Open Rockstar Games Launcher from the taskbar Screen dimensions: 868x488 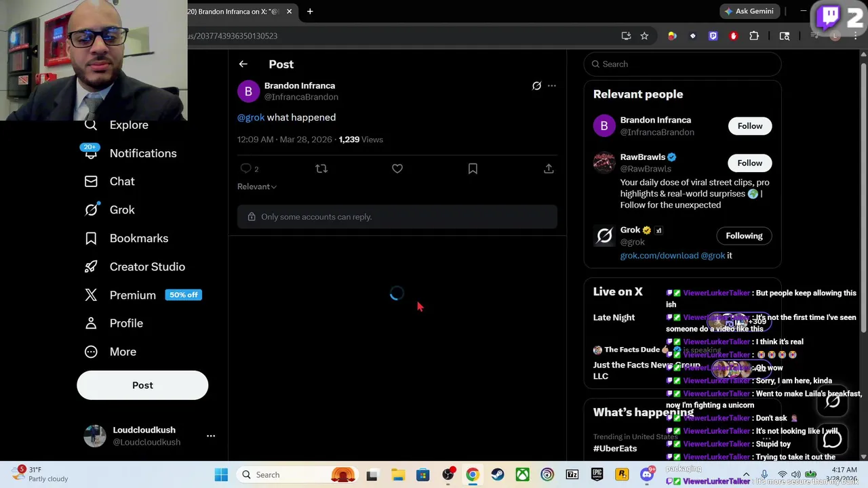(x=622, y=475)
